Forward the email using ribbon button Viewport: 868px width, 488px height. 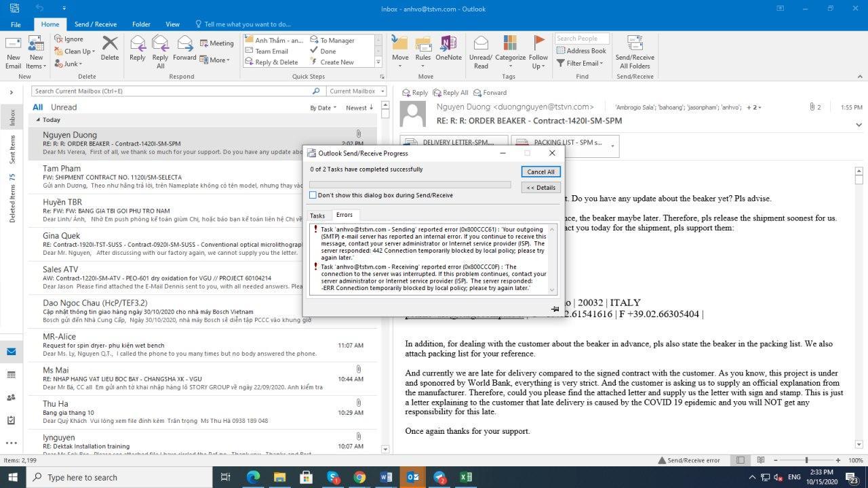[x=184, y=49]
